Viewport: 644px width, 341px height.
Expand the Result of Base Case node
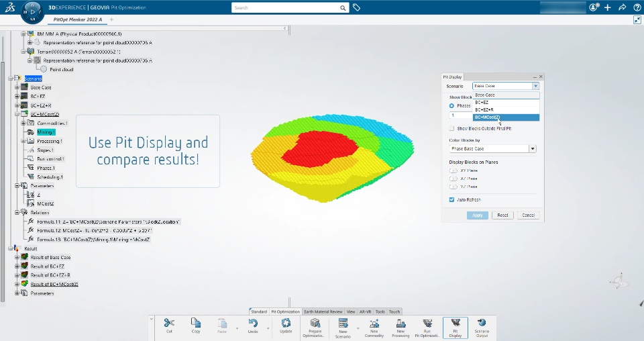click(x=17, y=258)
